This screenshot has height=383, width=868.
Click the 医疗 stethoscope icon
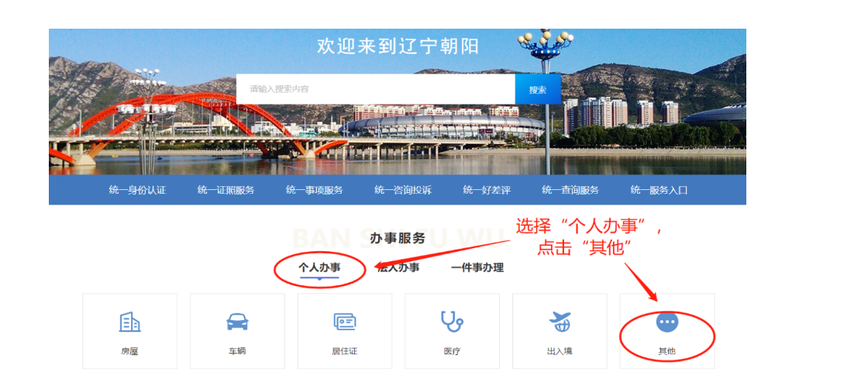point(452,322)
